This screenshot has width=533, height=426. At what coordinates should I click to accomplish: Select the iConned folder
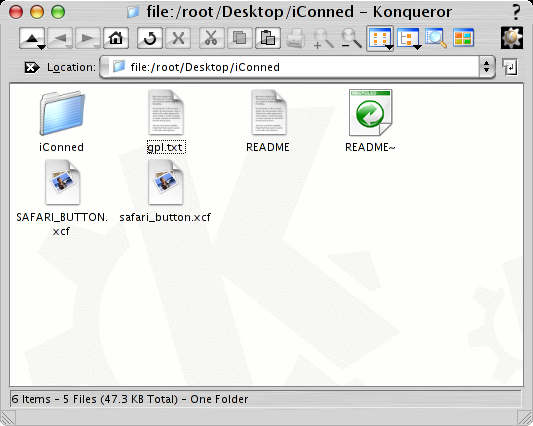[62, 121]
